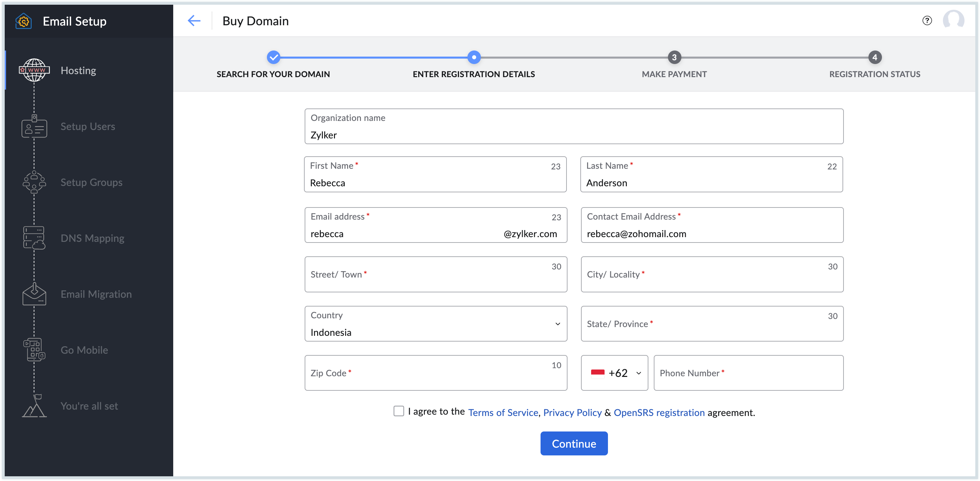This screenshot has width=980, height=481.
Task: Open the Terms of Service link
Action: tap(502, 413)
